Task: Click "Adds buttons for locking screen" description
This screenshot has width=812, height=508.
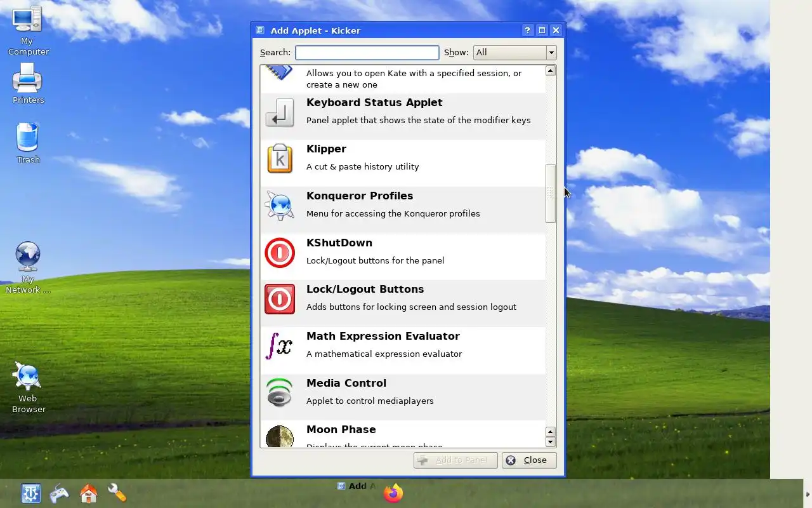Action: pyautogui.click(x=411, y=307)
